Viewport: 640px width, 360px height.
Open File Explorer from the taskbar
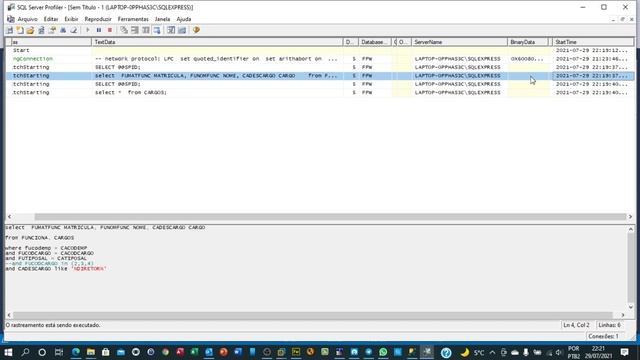[91, 352]
